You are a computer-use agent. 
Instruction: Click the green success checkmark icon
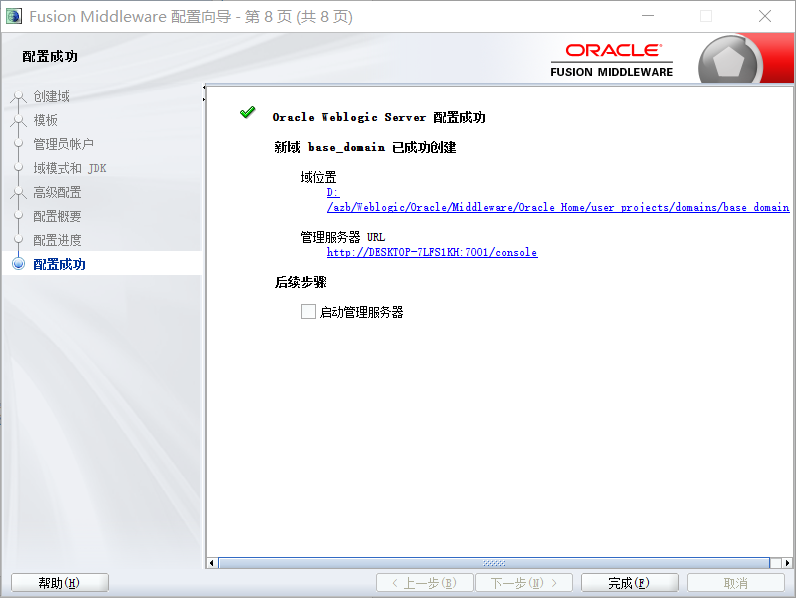[248, 112]
